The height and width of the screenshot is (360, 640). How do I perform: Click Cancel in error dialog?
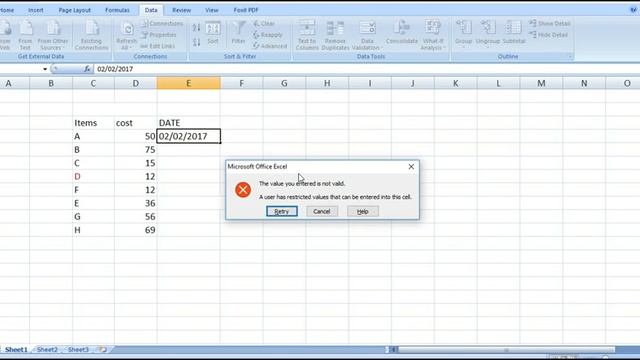(322, 211)
